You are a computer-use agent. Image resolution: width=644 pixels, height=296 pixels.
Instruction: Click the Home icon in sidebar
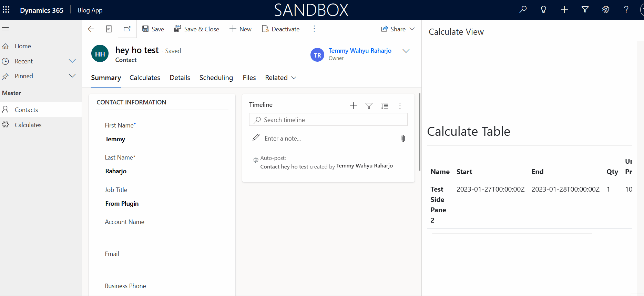click(x=6, y=46)
